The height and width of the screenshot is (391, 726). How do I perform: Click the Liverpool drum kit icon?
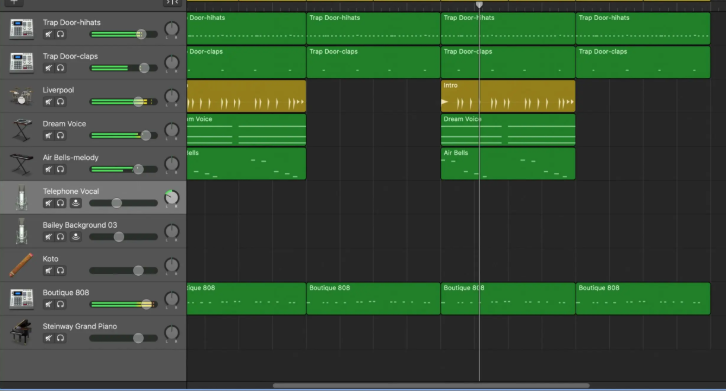pos(21,96)
